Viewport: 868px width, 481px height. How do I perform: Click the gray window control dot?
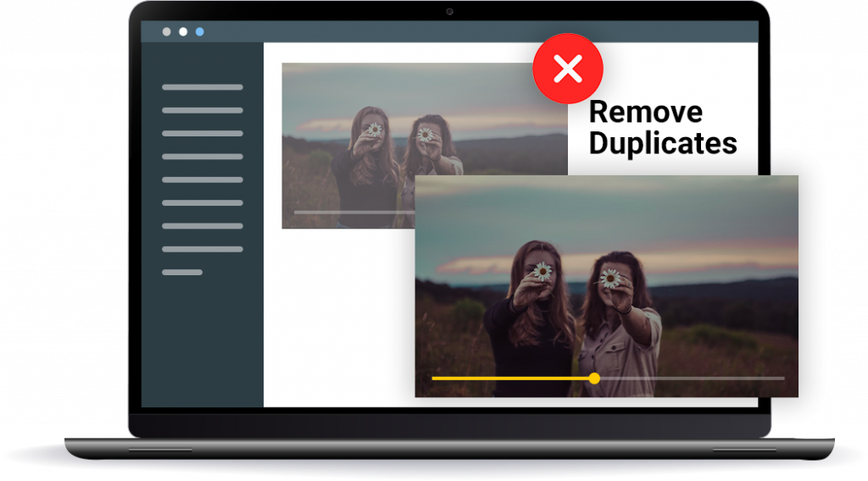point(167,31)
